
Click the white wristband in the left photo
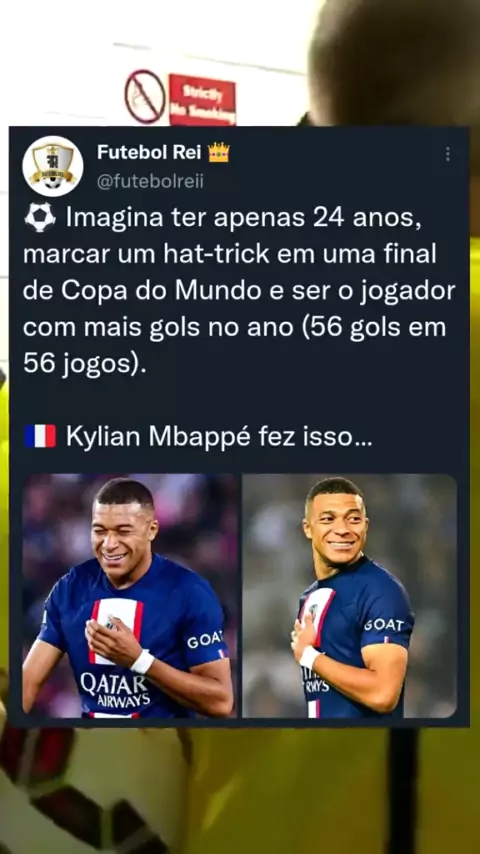143,661
